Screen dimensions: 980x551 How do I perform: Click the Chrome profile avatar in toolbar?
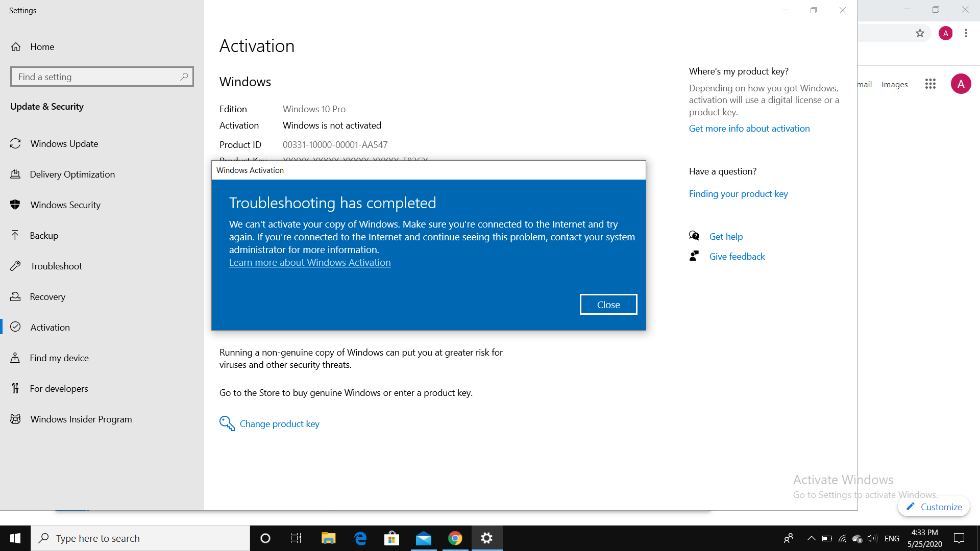(x=945, y=33)
